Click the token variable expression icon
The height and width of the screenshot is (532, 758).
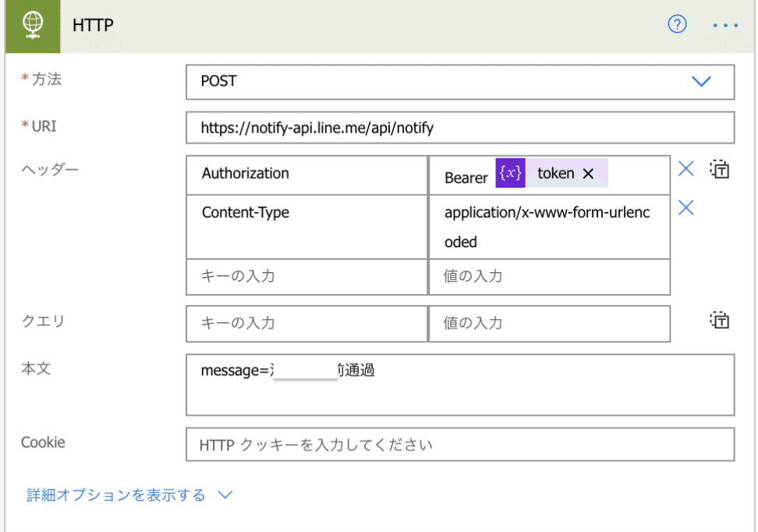(511, 173)
